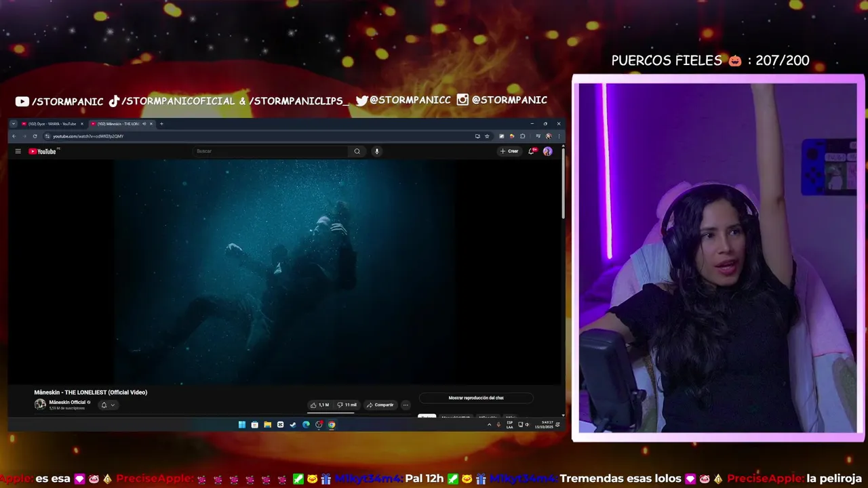868x488 pixels.
Task: Open Chrome three-dot menu
Action: point(558,136)
